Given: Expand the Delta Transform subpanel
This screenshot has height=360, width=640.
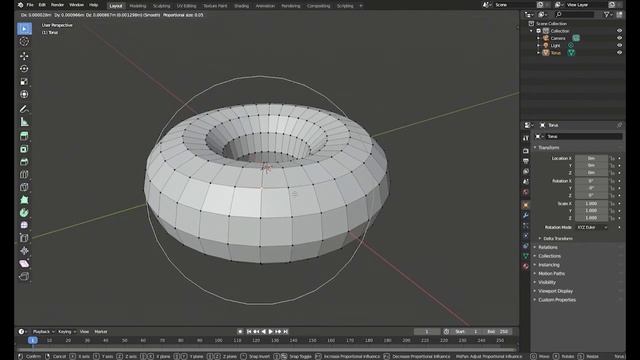Looking at the screenshot, I should (x=558, y=238).
